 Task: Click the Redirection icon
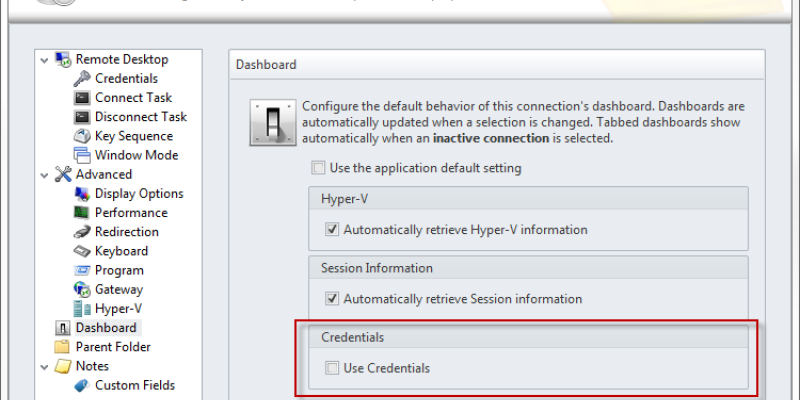point(82,232)
